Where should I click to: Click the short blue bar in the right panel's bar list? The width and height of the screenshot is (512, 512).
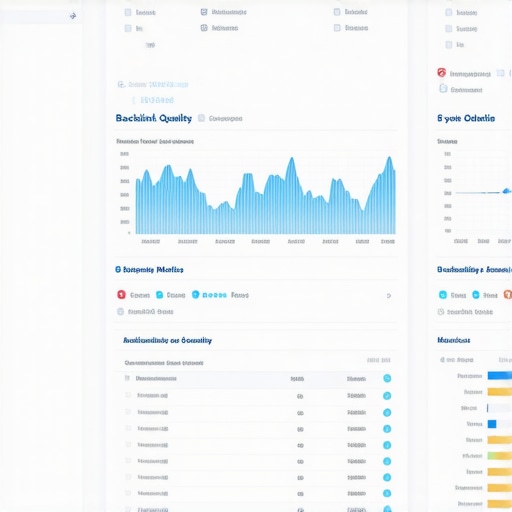pyautogui.click(x=492, y=424)
